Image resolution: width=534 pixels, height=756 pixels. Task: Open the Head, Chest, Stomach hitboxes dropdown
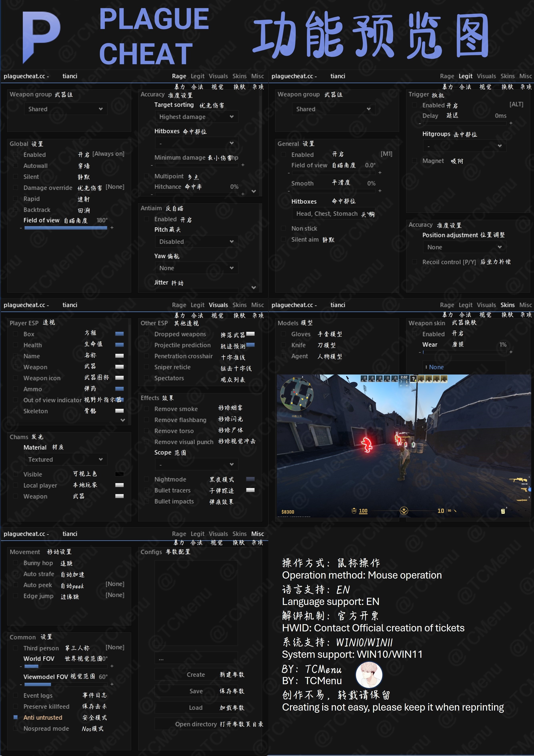click(333, 214)
